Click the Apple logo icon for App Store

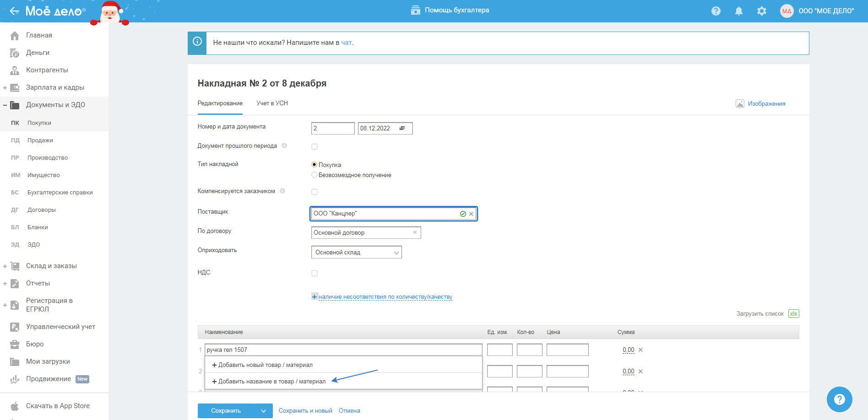point(15,406)
